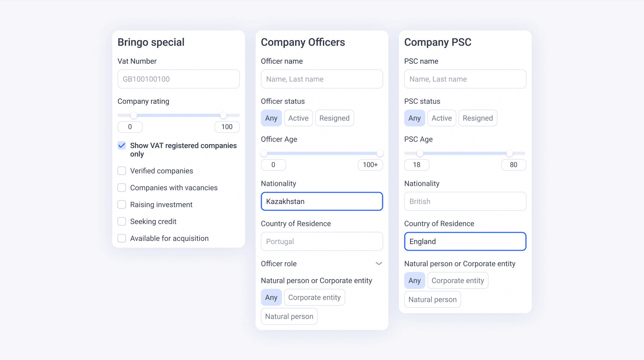The width and height of the screenshot is (644, 360).
Task: Select Natural person in Company PSC
Action: click(432, 300)
